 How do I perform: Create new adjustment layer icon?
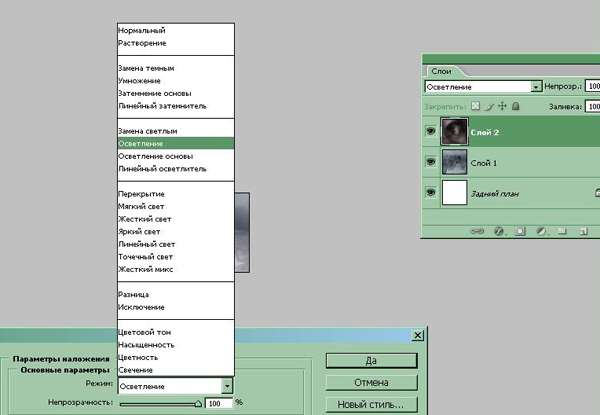(x=541, y=231)
